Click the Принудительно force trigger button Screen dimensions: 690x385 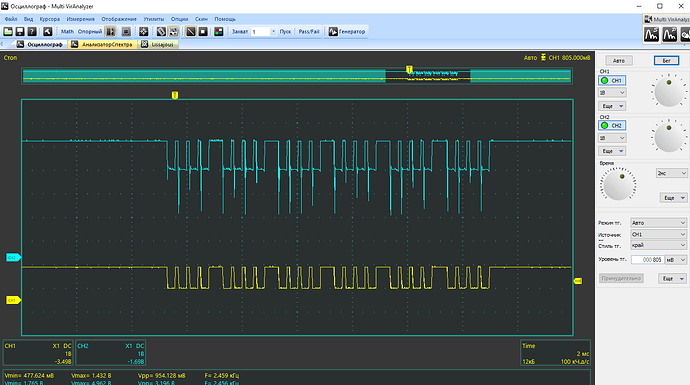tap(621, 279)
